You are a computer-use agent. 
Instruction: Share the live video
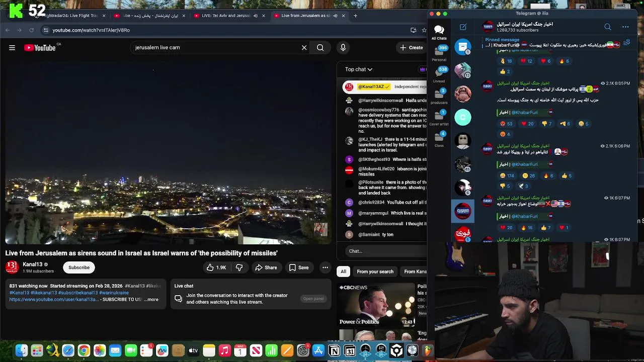(x=266, y=267)
